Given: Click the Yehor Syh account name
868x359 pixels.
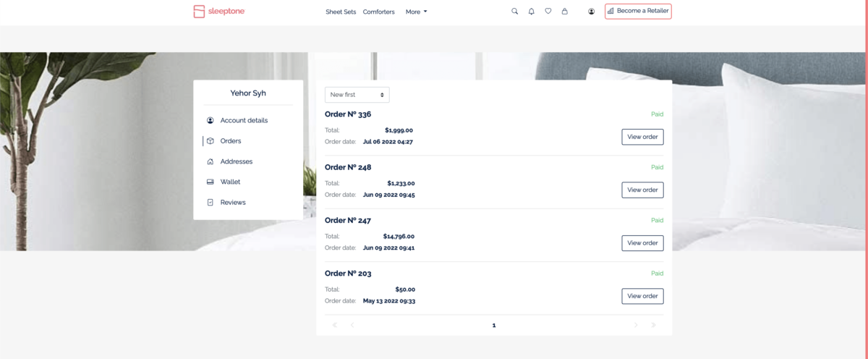Looking at the screenshot, I should 248,93.
